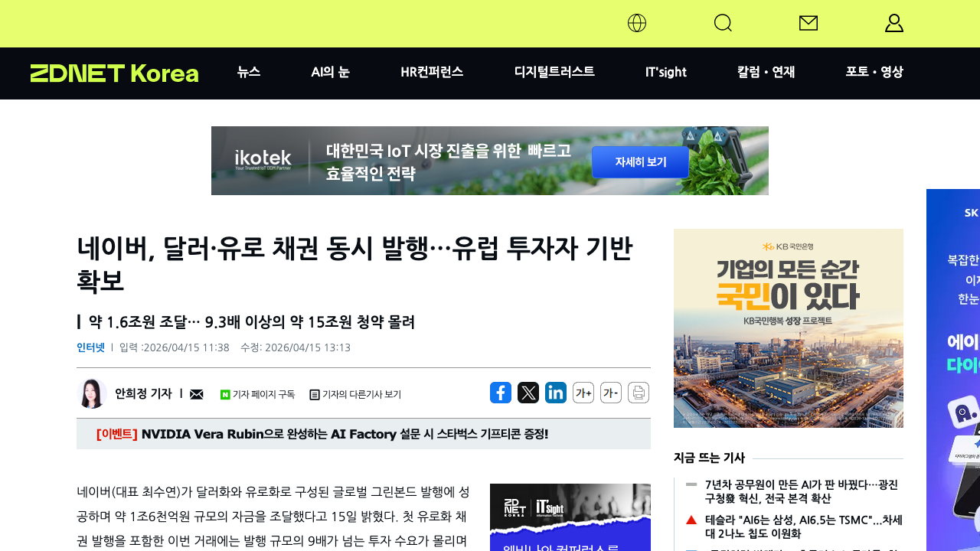Open the 디지털트러스트 menu

click(x=554, y=72)
